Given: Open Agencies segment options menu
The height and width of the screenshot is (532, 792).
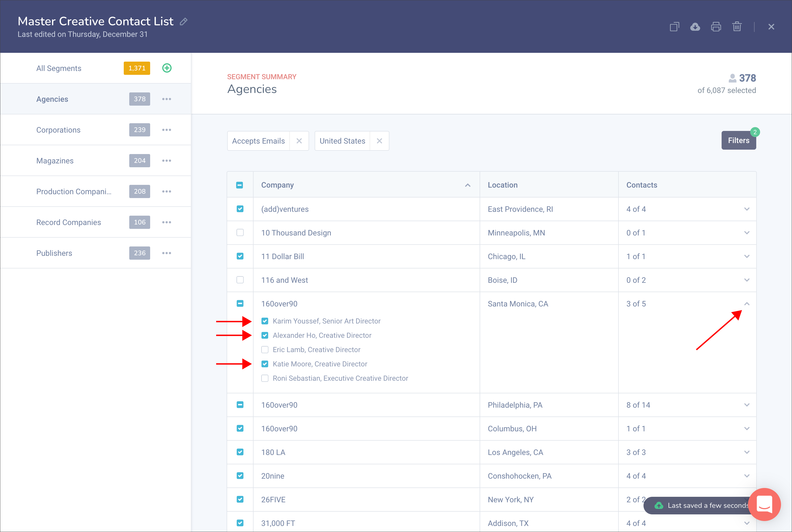Looking at the screenshot, I should pos(167,99).
